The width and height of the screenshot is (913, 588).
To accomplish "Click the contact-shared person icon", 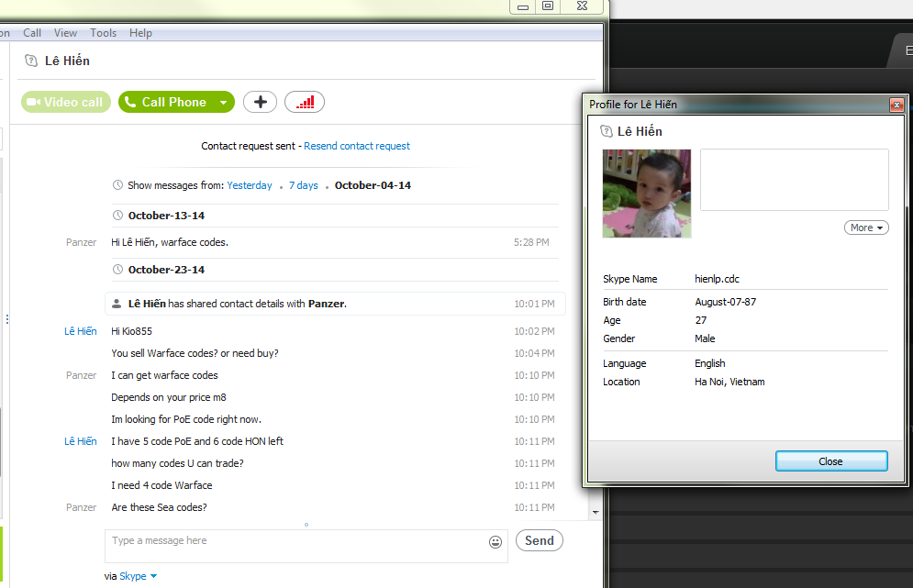I will (117, 304).
